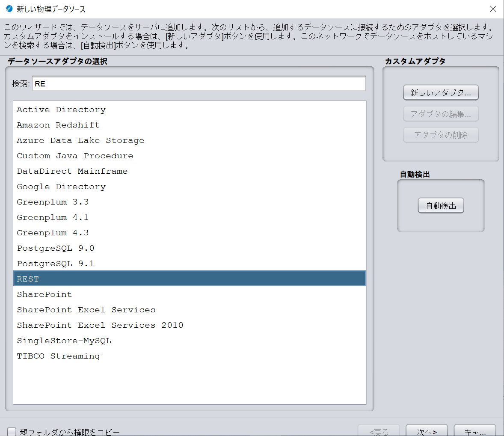Select SharePoint Excel Services 2010

(190, 325)
